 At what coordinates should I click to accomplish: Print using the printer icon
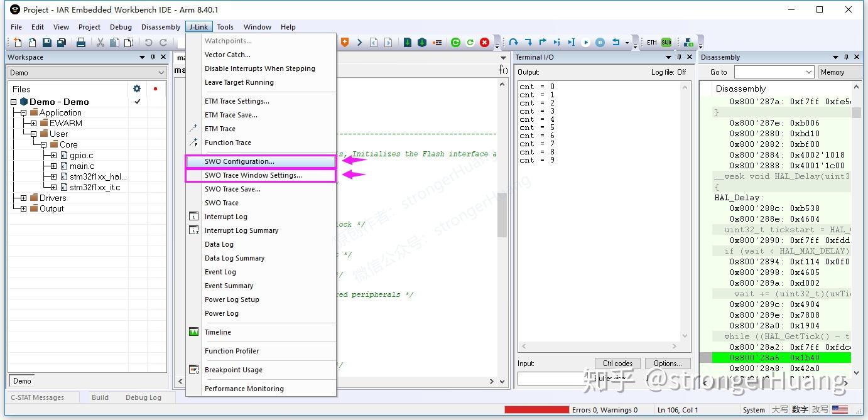coord(80,42)
